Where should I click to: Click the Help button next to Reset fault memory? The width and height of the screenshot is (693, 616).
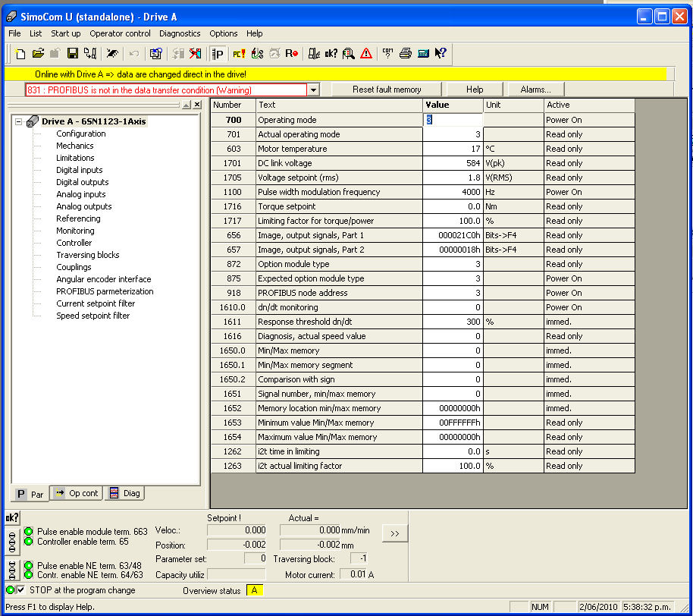click(475, 90)
